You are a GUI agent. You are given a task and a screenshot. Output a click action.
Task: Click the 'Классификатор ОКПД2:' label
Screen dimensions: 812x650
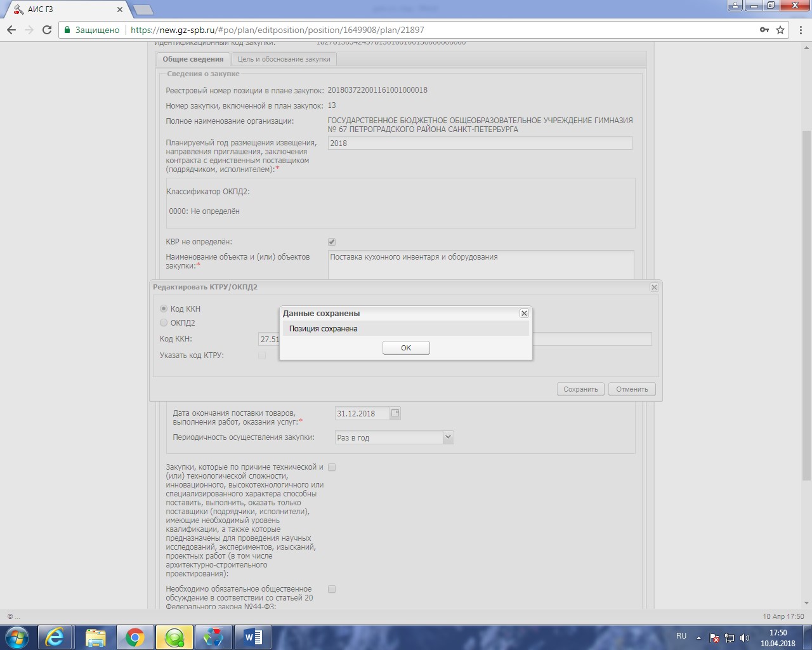click(208, 192)
